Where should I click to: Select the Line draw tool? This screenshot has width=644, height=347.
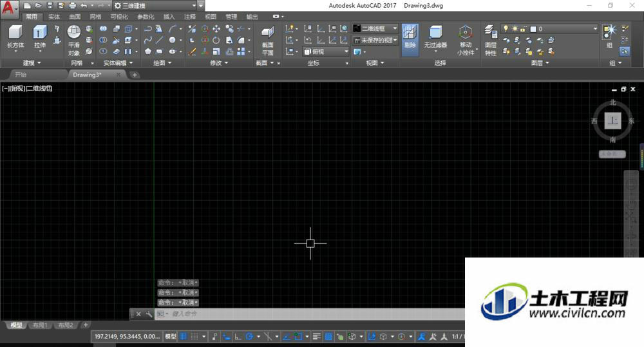159,40
